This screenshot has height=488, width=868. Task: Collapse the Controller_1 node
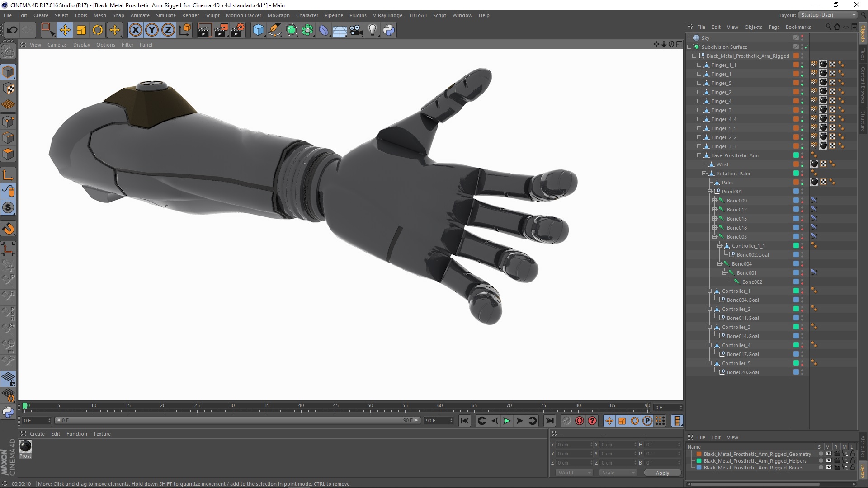(709, 291)
